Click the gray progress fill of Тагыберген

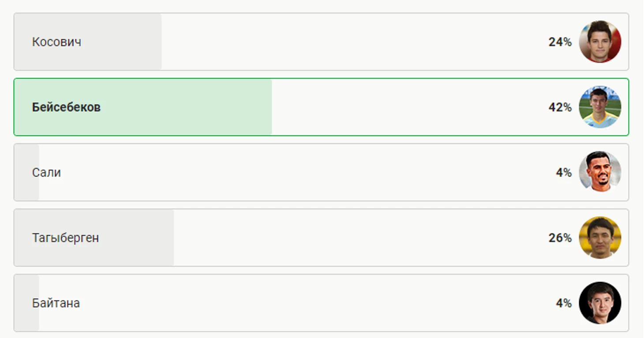coord(94,237)
